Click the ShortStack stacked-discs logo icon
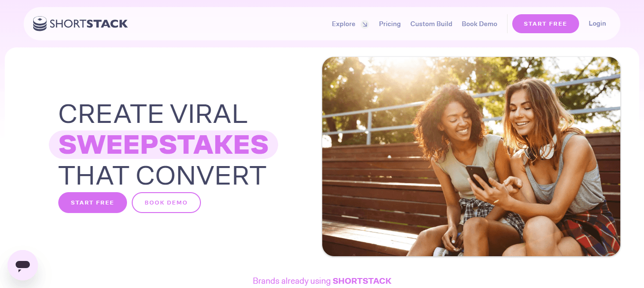This screenshot has height=288, width=644. (x=40, y=24)
